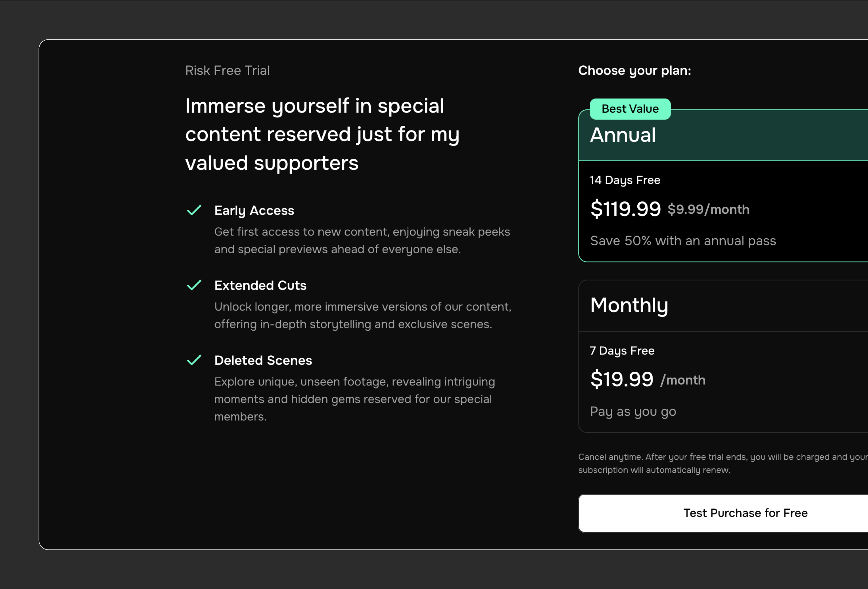Click the $9.99/month annual breakdown text

pyautogui.click(x=709, y=209)
